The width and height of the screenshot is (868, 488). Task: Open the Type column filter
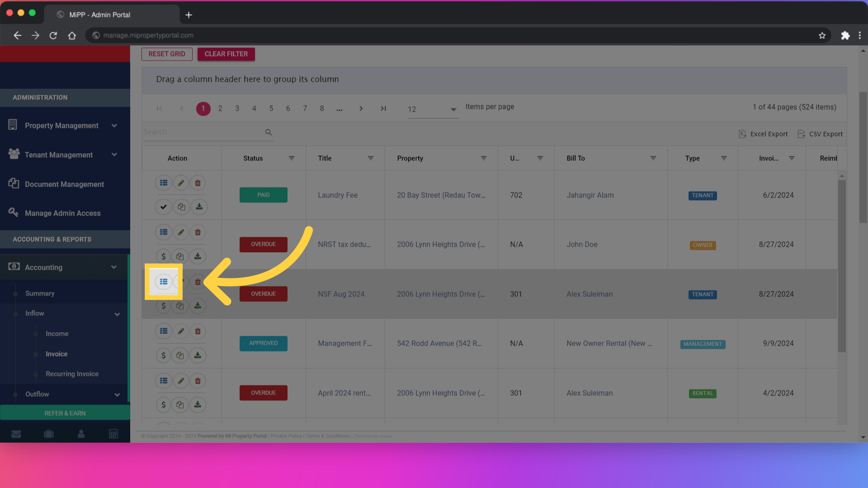pyautogui.click(x=724, y=158)
